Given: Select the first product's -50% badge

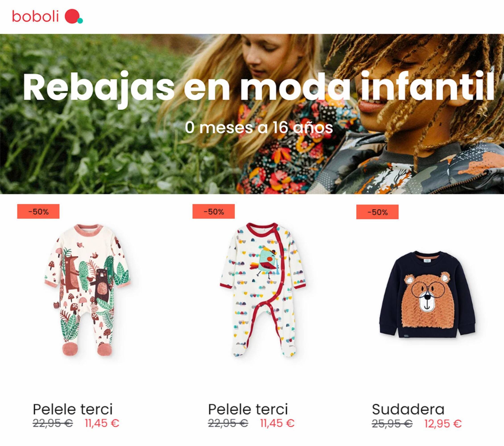Looking at the screenshot, I should [x=38, y=212].
